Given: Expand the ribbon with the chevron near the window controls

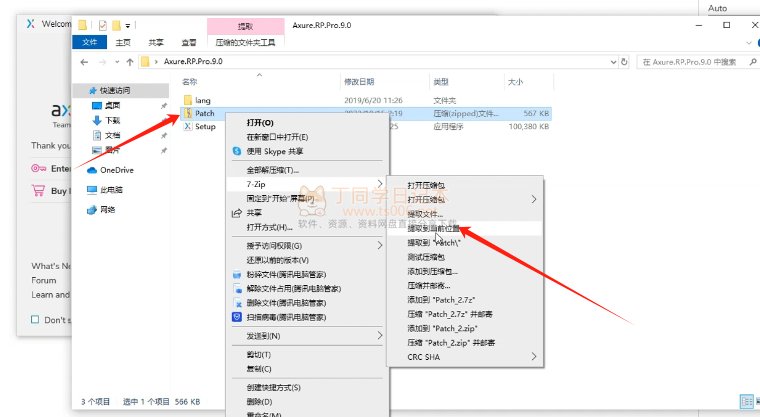Looking at the screenshot, I should pos(749,43).
